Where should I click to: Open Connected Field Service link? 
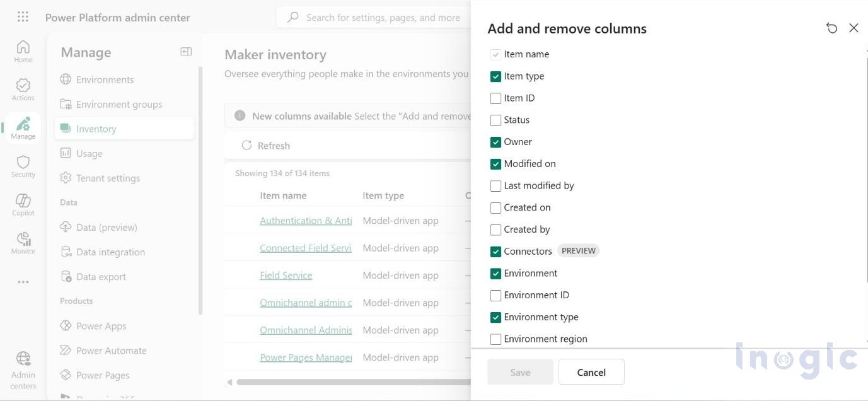306,248
